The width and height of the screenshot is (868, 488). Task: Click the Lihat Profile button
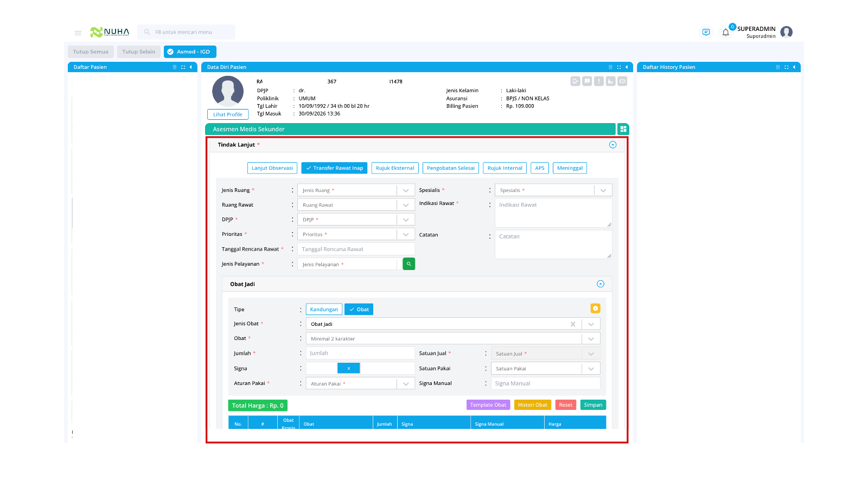228,114
